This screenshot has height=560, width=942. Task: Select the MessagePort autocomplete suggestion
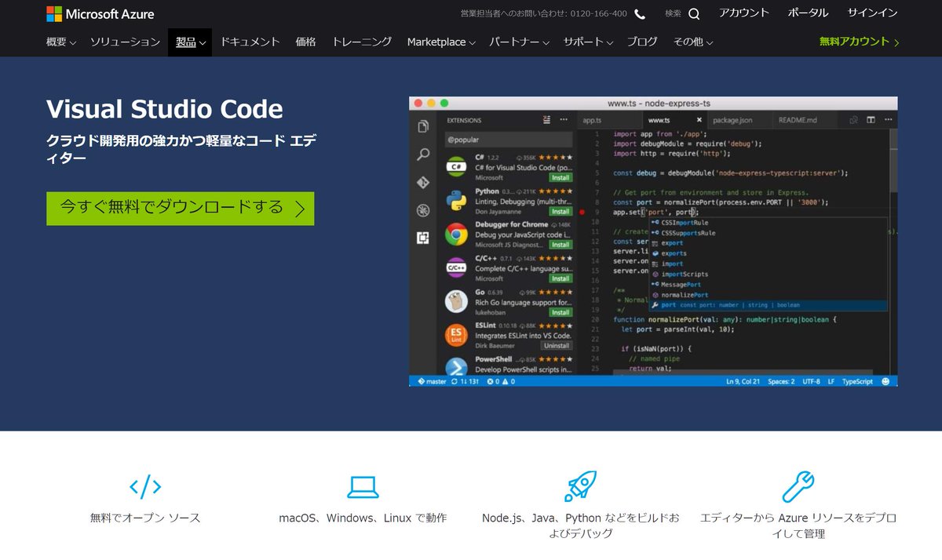click(769, 285)
